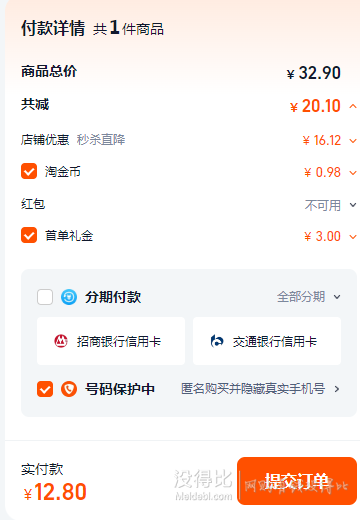Image resolution: width=360 pixels, height=520 pixels.
Task: Collapse the 共减 total discount arrow
Action: point(353,107)
